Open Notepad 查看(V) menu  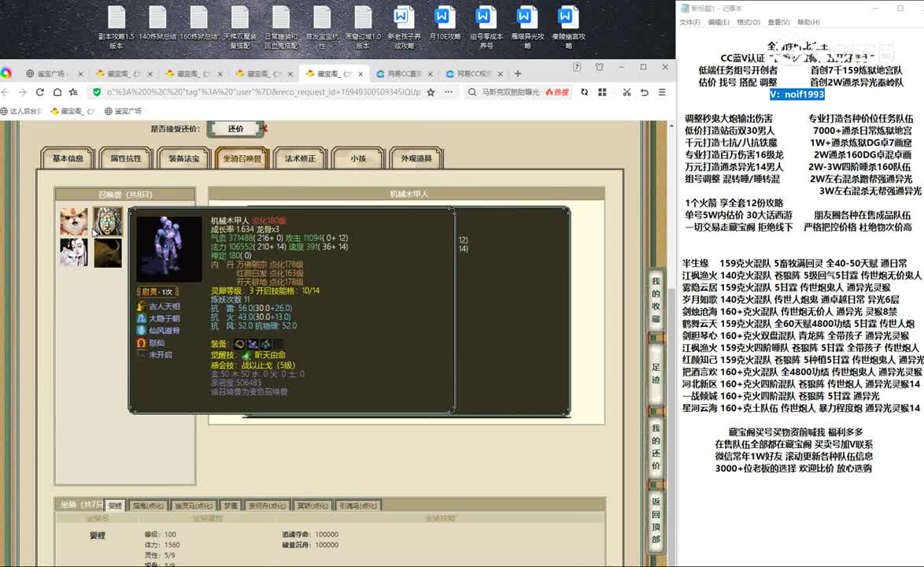(778, 22)
